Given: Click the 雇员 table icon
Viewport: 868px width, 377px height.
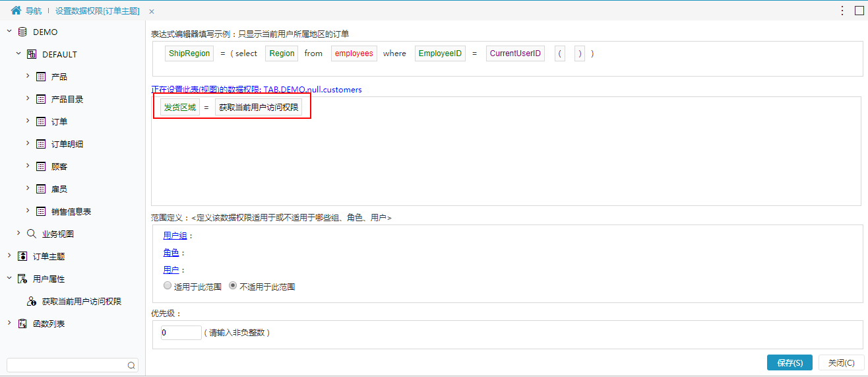Looking at the screenshot, I should click(41, 189).
